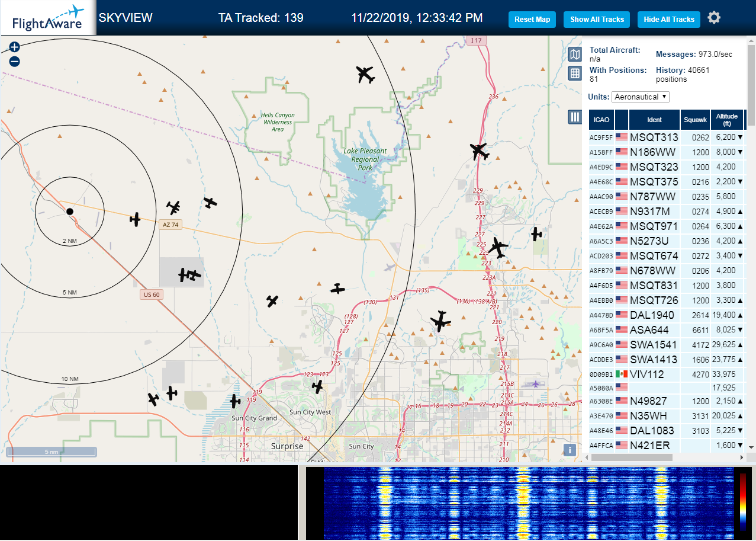Select the large jet north of Lake Pleasant

click(x=365, y=75)
